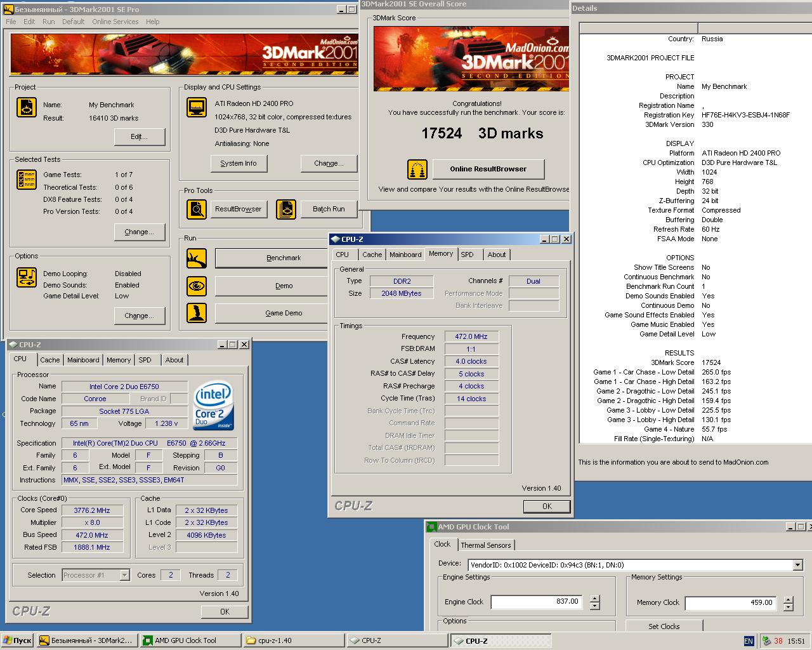Open cpu-z-1.40 folder taskbar button

pyautogui.click(x=294, y=640)
